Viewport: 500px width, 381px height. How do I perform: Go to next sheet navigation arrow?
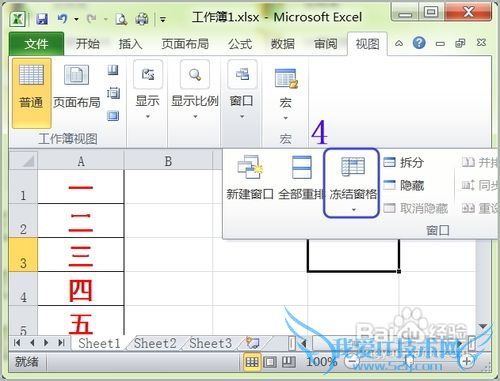point(46,342)
